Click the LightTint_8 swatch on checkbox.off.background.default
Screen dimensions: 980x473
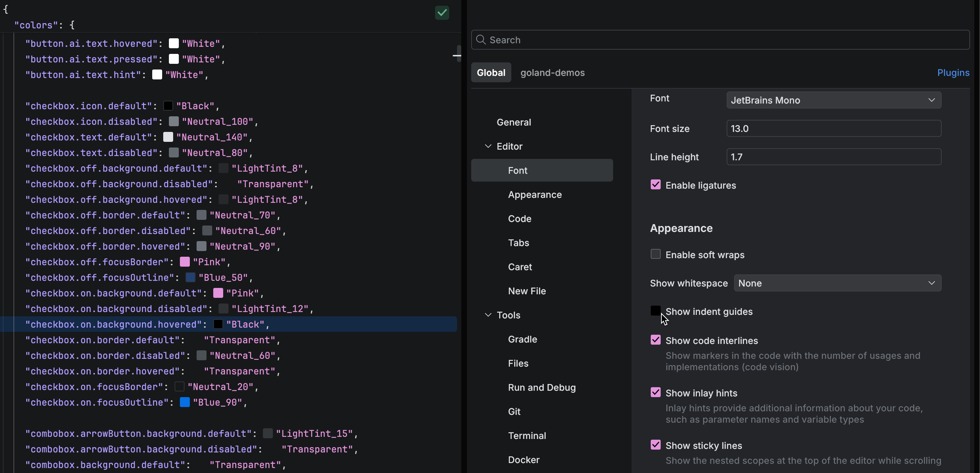224,168
